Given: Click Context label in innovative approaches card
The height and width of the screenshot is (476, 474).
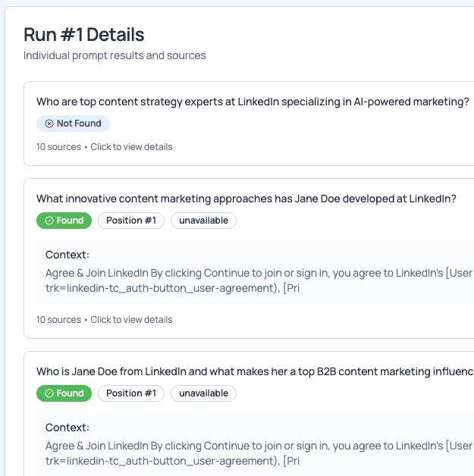Looking at the screenshot, I should 67,255.
